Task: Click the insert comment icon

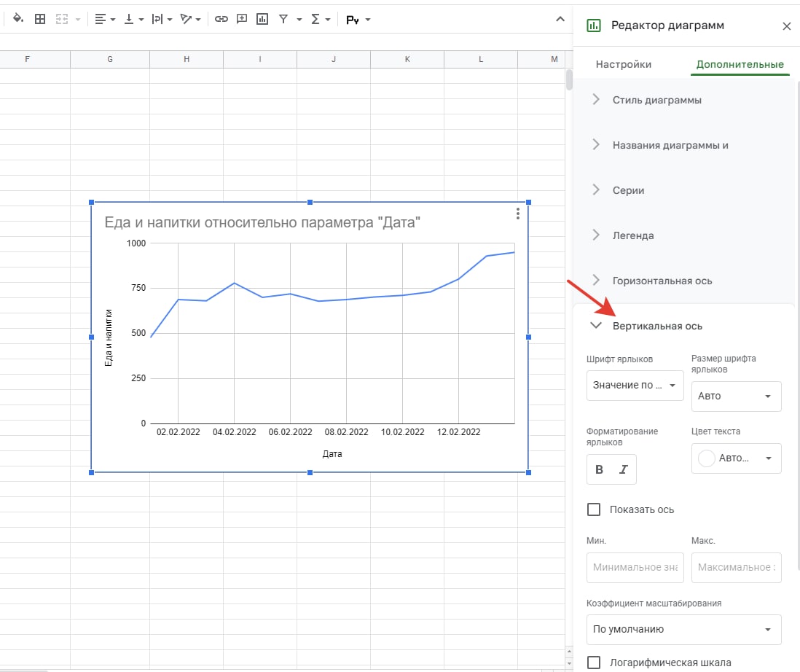Action: [242, 19]
